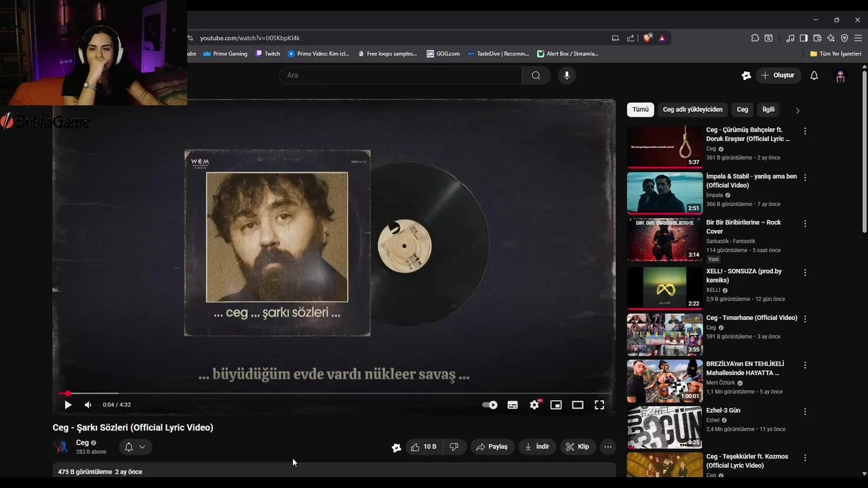Click the star-shaped icon beside Oluştur
Screen dimensions: 868x488
[x=746, y=75]
